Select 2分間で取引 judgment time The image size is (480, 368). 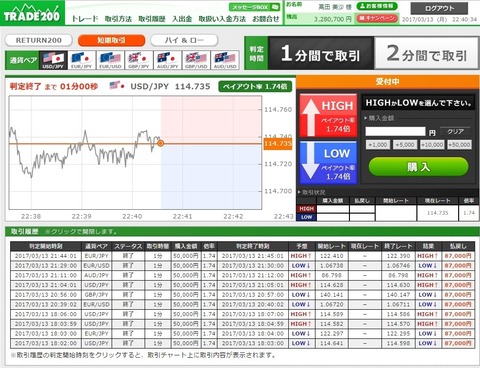click(427, 53)
